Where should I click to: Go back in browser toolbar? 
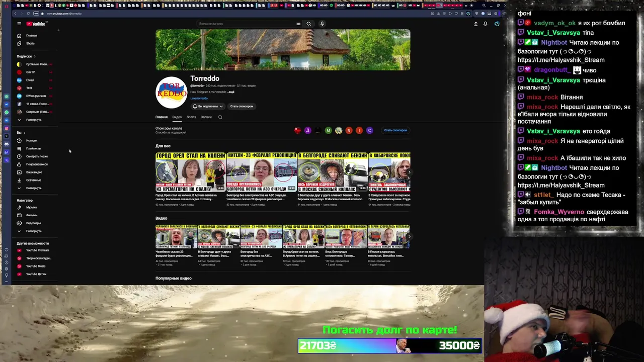(16, 14)
